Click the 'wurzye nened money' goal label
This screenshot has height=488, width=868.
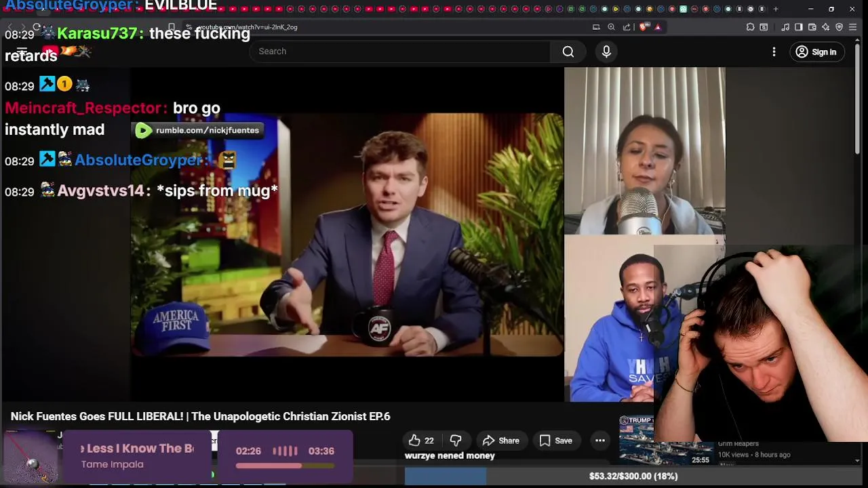(450, 455)
